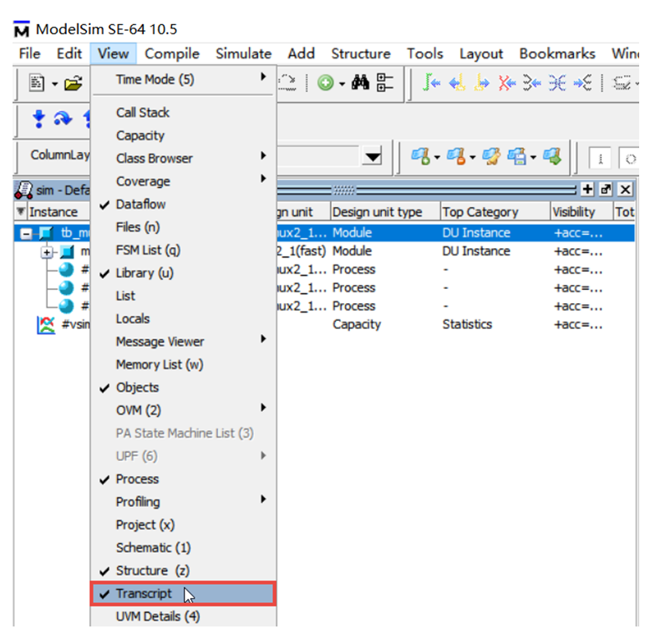Screen dimensions: 645x644
Task: Click the sim pane scroll icon
Action: (23, 190)
